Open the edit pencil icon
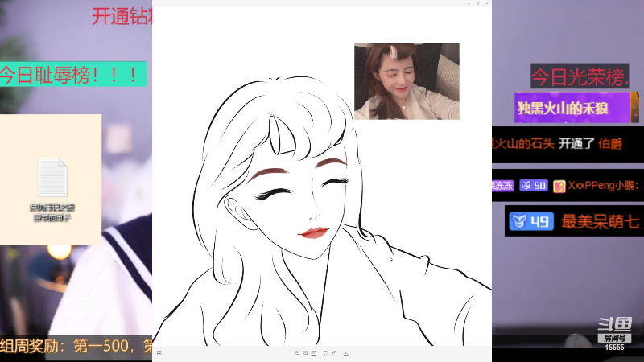Viewport: 644px width, 362px height. [x=334, y=353]
